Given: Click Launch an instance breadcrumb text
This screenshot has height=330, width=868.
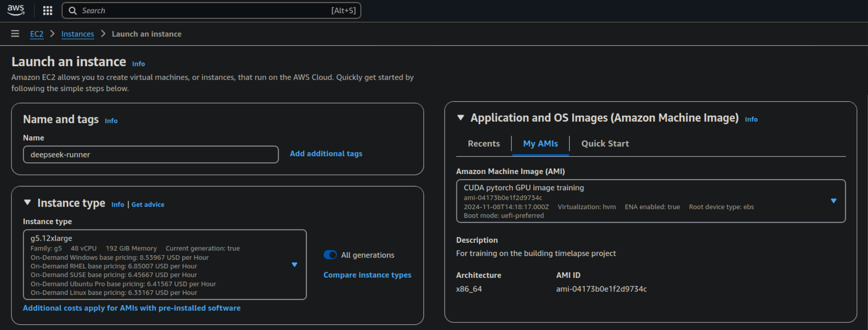Looking at the screenshot, I should [x=147, y=34].
